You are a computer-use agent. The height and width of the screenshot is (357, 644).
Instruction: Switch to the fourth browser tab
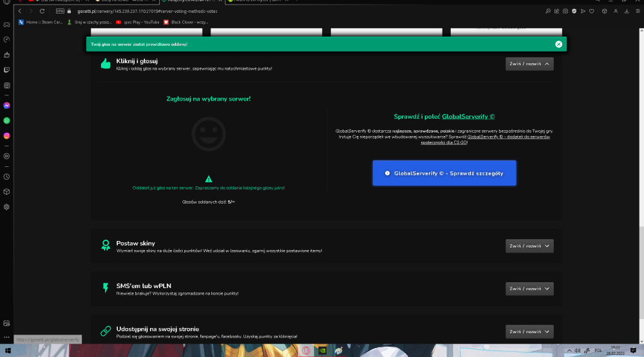point(258,1)
